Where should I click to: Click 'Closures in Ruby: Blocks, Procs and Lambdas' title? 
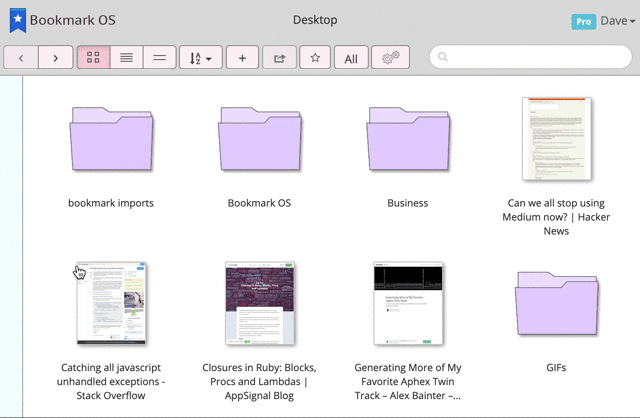coord(260,381)
